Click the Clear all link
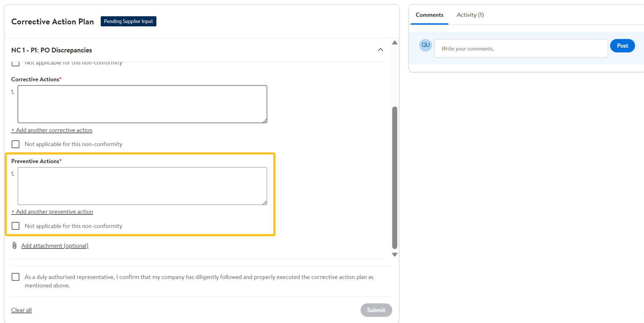Screen dimensions: 644x323 click(21, 310)
